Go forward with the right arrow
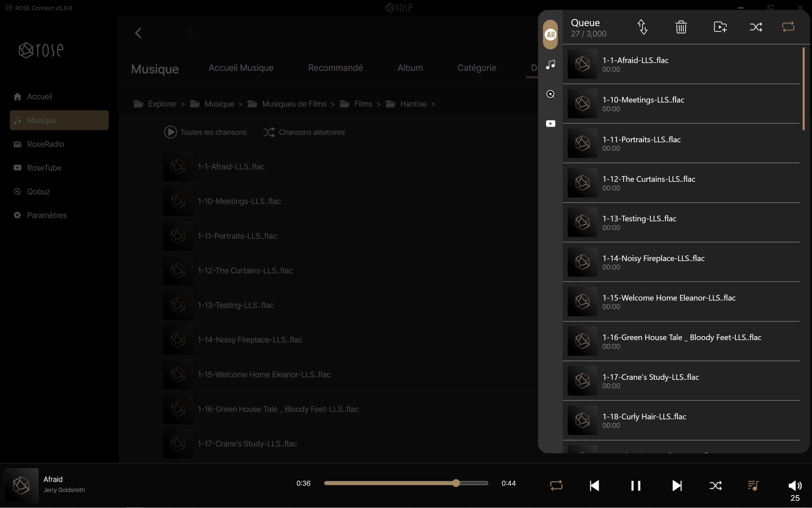The width and height of the screenshot is (812, 508). [190, 33]
